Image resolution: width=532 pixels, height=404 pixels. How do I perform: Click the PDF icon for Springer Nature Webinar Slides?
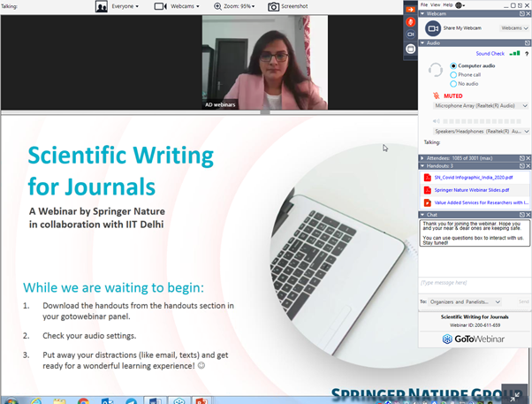pyautogui.click(x=428, y=190)
